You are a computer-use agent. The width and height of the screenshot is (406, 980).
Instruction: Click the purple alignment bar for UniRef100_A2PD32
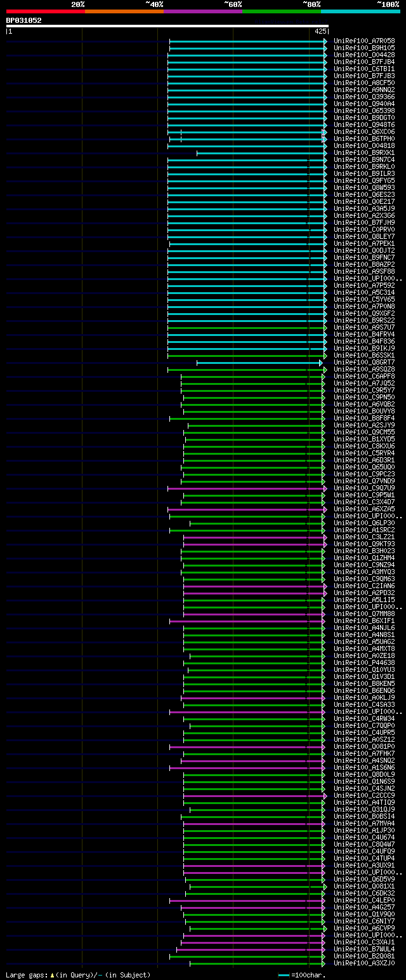[254, 593]
